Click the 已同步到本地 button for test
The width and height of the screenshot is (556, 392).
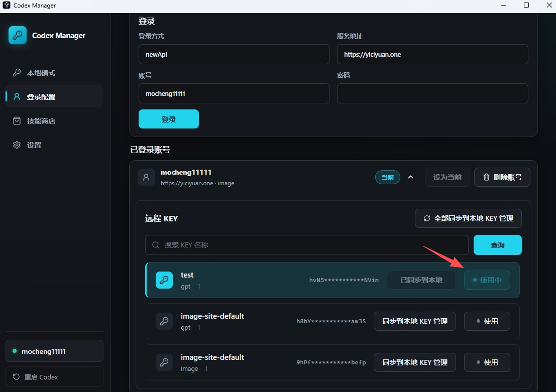pyautogui.click(x=421, y=280)
